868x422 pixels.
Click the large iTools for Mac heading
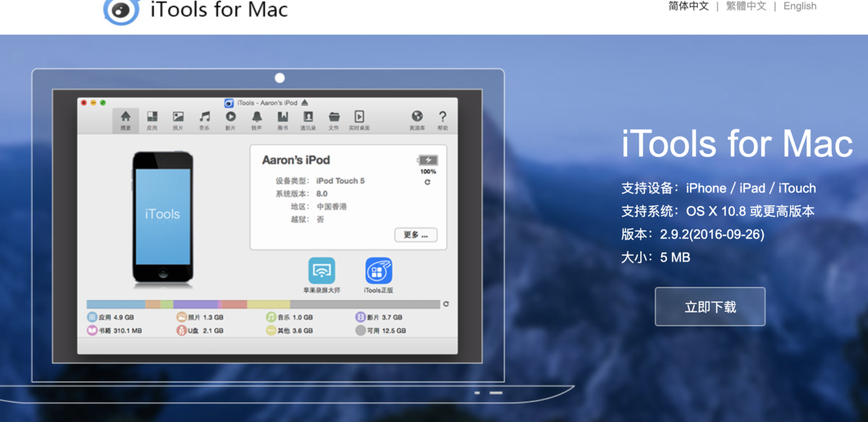(x=737, y=143)
